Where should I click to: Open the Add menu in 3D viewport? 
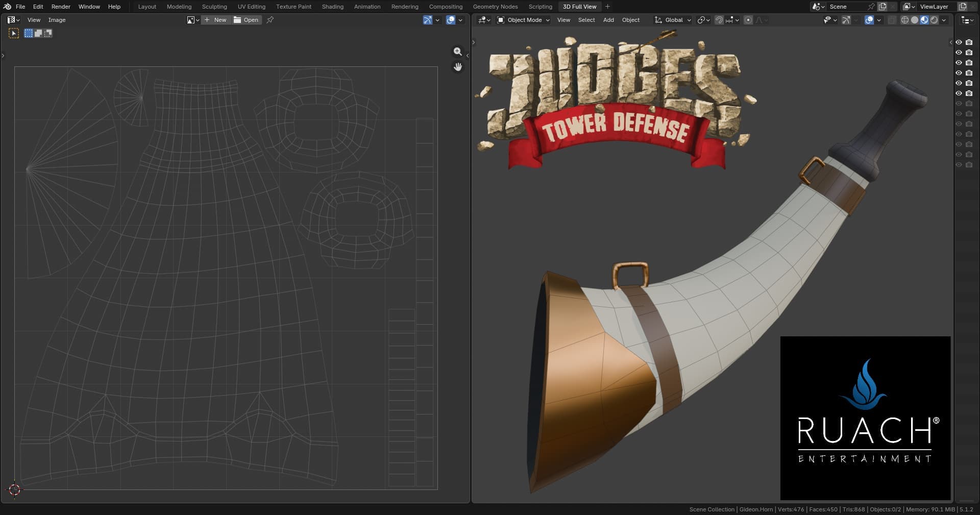point(608,20)
